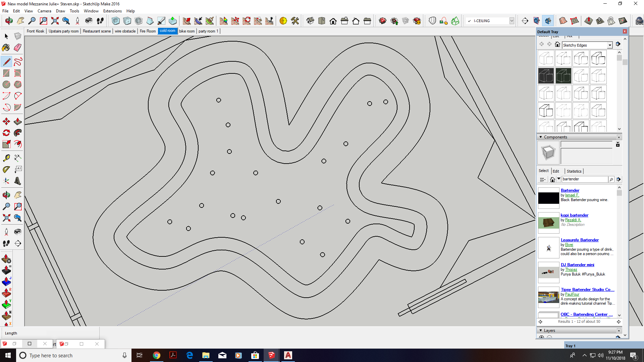The height and width of the screenshot is (362, 644).
Task: Click the search button next to bartender
Action: (611, 179)
